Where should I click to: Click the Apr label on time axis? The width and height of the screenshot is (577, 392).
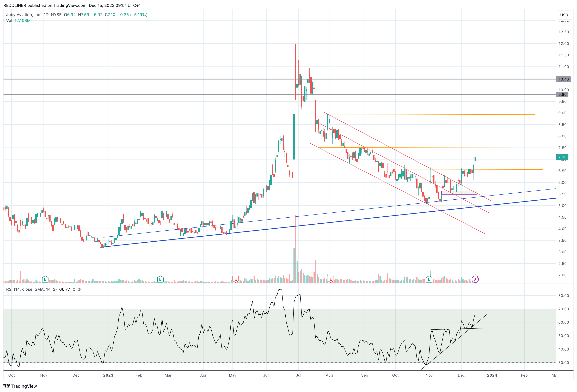point(203,375)
